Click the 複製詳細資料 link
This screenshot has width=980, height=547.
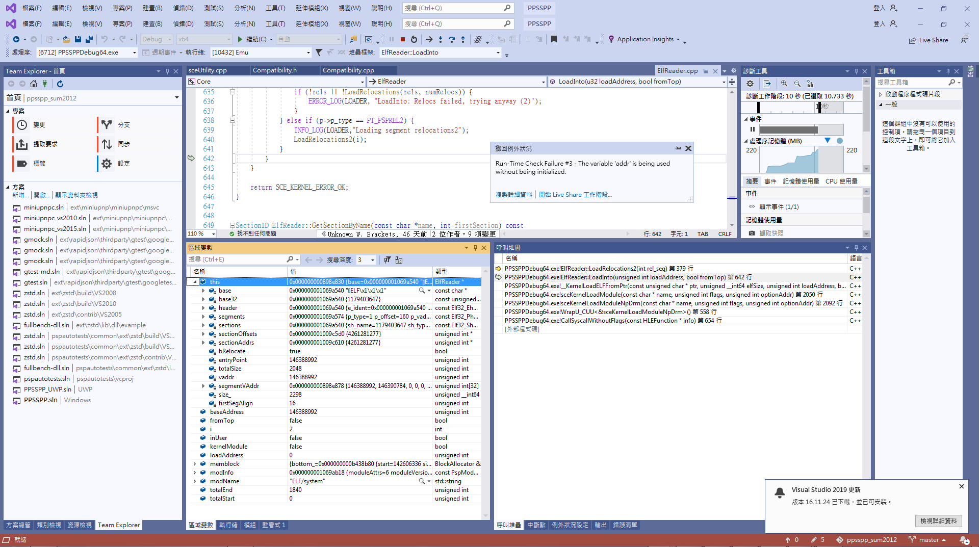[514, 195]
